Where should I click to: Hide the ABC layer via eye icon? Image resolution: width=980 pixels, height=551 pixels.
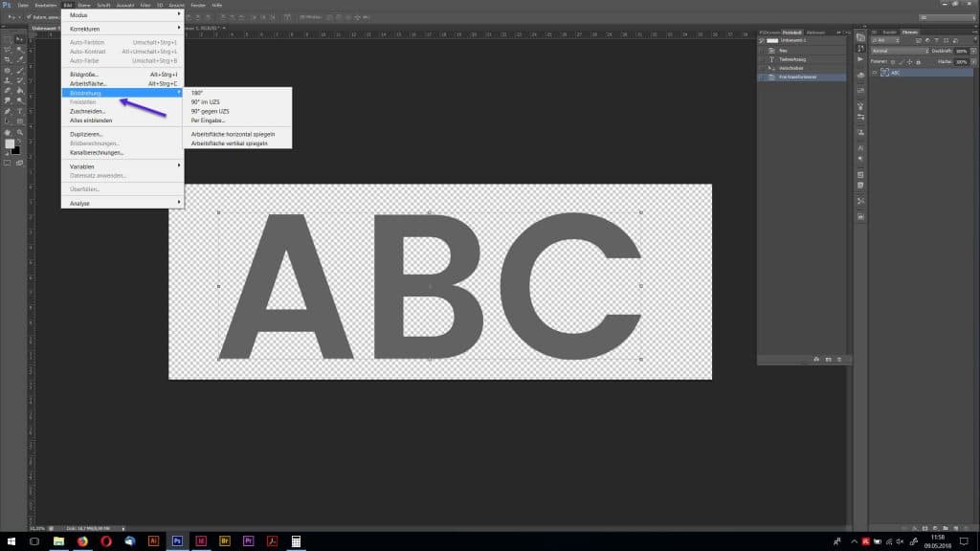875,73
